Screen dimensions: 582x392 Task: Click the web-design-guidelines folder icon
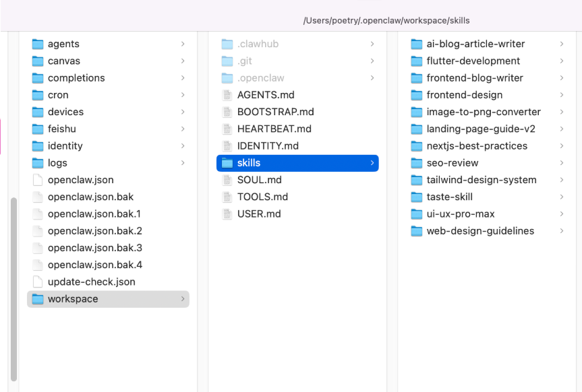point(417,231)
